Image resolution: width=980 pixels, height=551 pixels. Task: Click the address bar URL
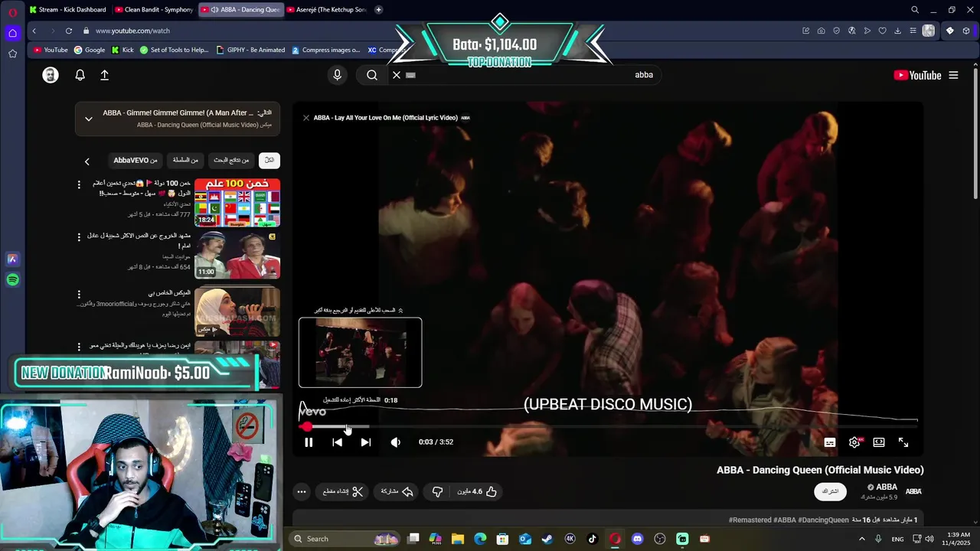coord(132,31)
